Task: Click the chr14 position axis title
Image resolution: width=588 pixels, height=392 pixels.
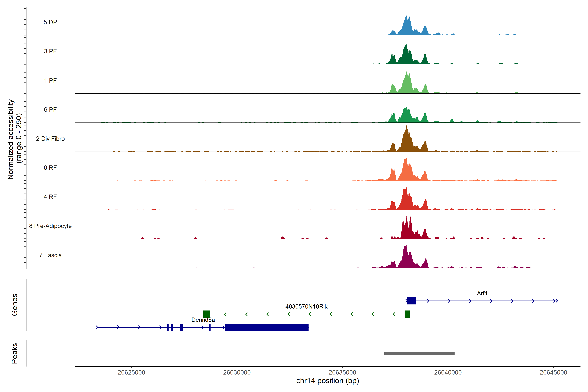Action: [x=327, y=381]
